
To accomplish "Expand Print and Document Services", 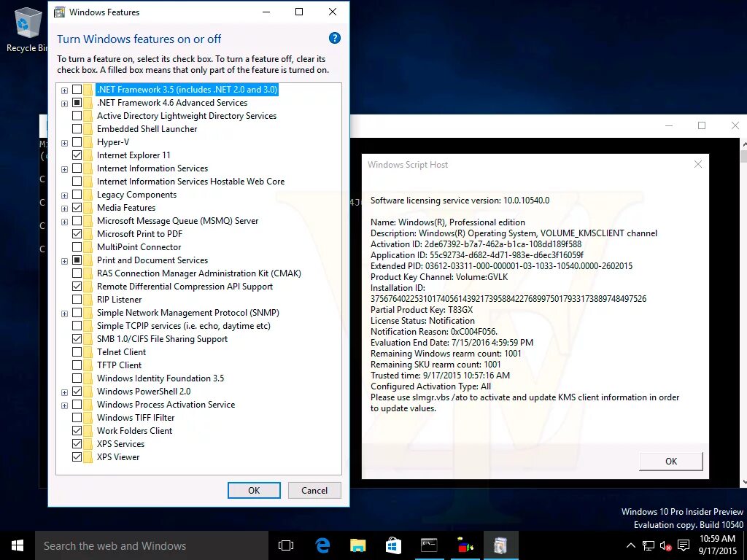I will [x=64, y=260].
